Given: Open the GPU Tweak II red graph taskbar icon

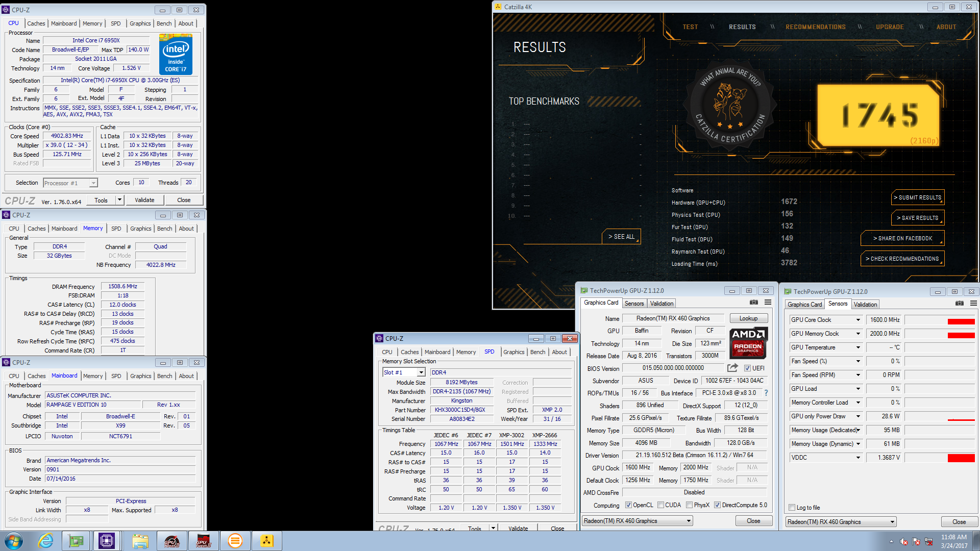Looking at the screenshot, I should coord(203,541).
